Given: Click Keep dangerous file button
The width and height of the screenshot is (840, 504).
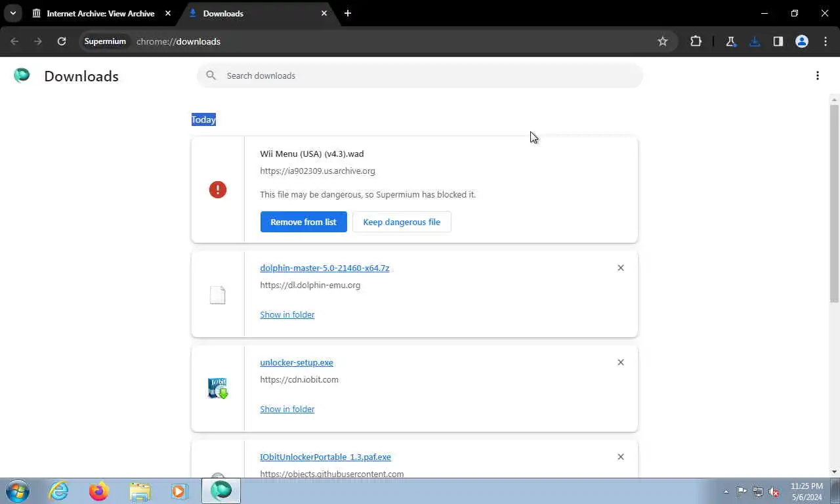Looking at the screenshot, I should click(402, 222).
